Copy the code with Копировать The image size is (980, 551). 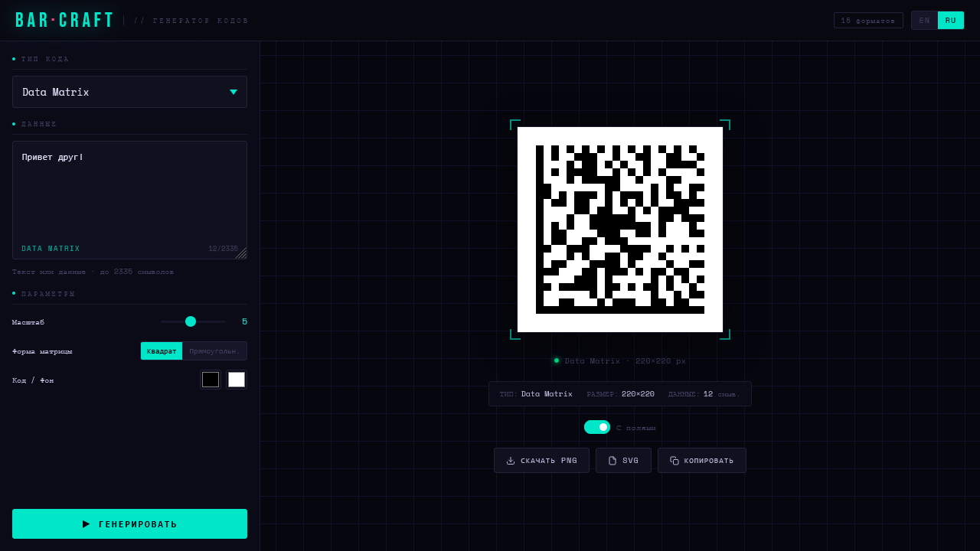click(x=702, y=461)
